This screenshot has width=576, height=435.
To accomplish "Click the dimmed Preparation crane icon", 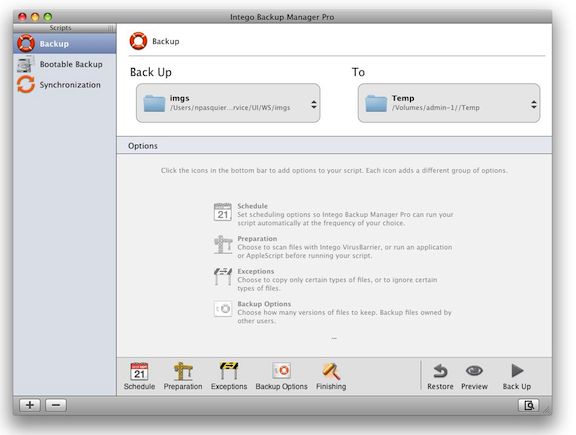I will pyautogui.click(x=223, y=245).
